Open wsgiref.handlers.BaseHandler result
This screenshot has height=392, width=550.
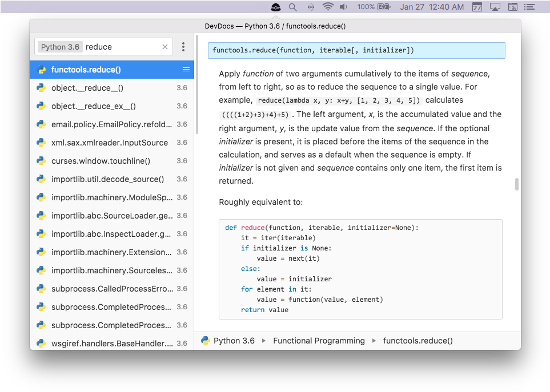(111, 343)
